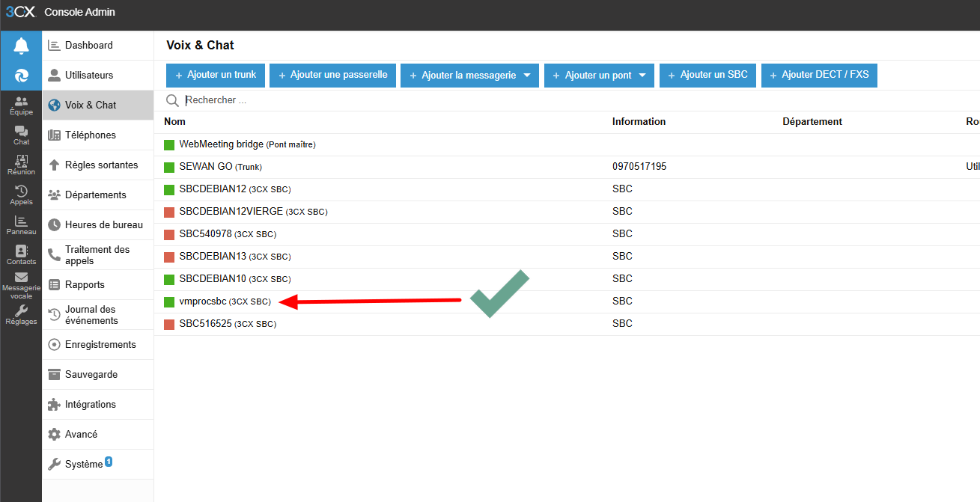Click the Système notification badge

[109, 461]
